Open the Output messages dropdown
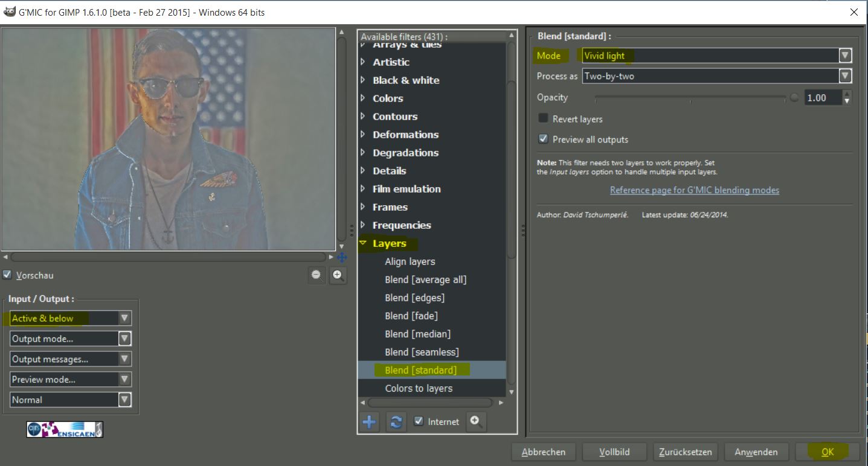868x466 pixels. click(x=71, y=359)
